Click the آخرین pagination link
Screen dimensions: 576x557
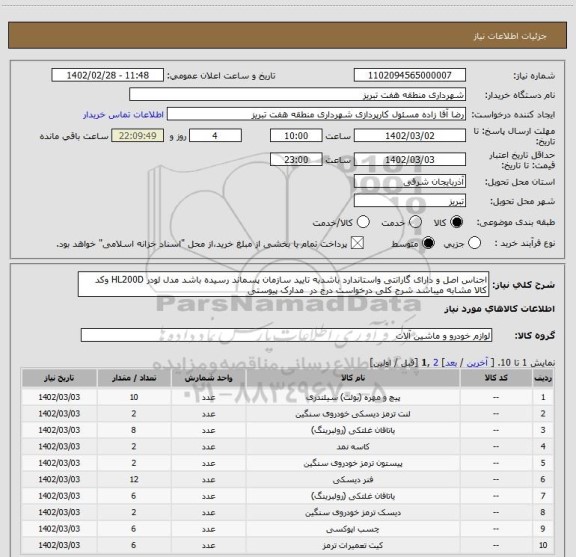pyautogui.click(x=477, y=363)
